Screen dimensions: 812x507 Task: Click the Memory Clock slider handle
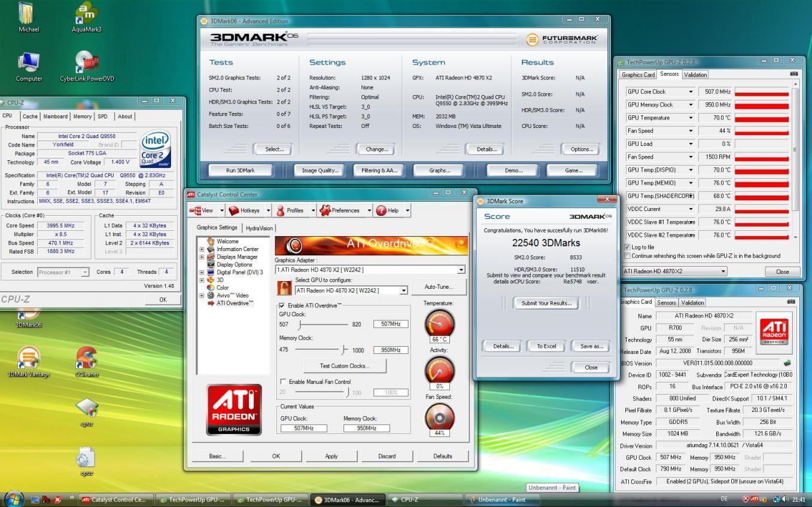click(x=344, y=350)
